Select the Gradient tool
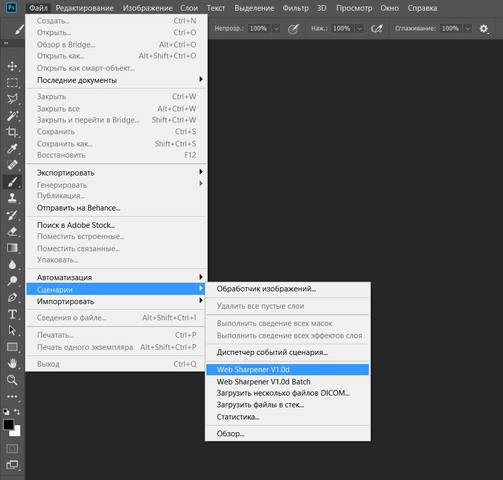 click(12, 248)
